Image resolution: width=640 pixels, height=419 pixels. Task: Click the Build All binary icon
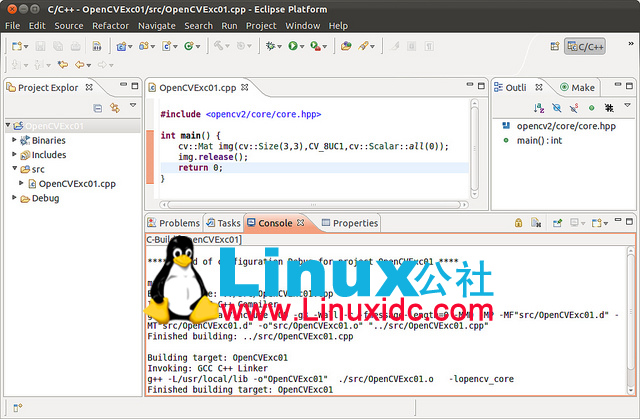point(96,46)
